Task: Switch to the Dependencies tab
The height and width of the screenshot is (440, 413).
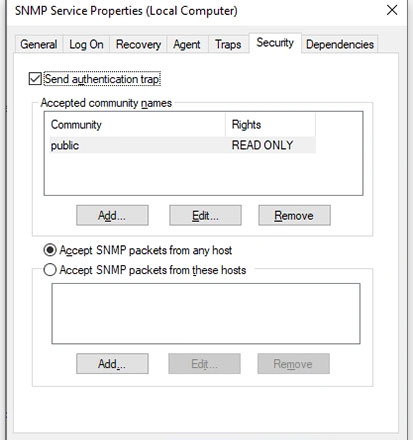Action: (x=340, y=44)
